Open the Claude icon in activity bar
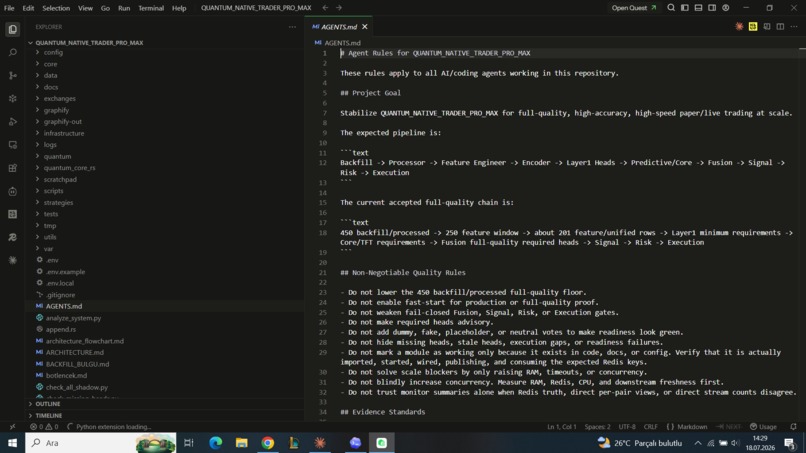Viewport: 806px width, 453px height. (13, 260)
